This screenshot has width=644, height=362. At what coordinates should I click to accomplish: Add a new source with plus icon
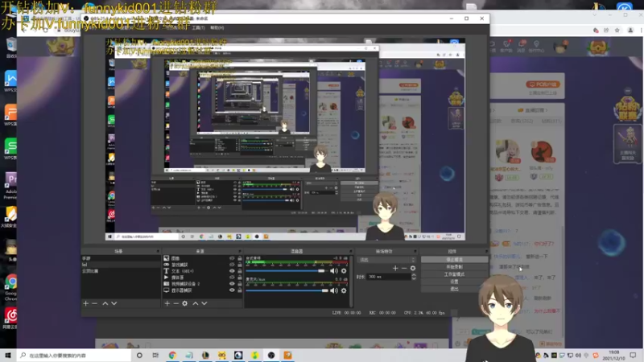tap(167, 303)
